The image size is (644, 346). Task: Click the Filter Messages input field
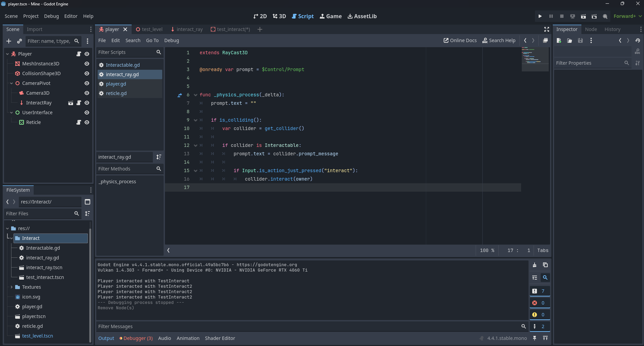tap(308, 326)
